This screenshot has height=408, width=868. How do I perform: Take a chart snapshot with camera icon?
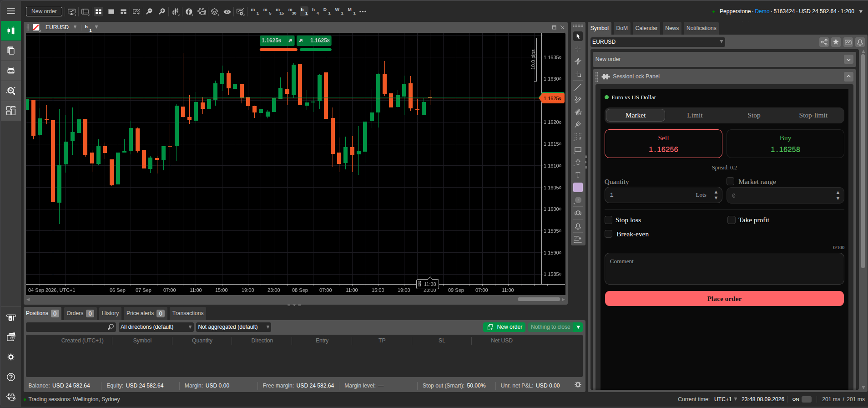[x=578, y=213]
